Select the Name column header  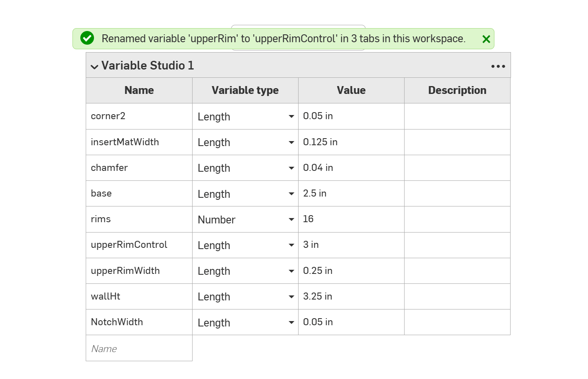(139, 90)
